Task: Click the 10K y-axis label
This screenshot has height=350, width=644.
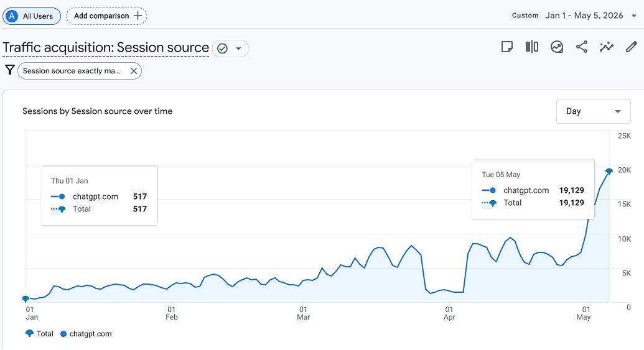Action: coord(624,239)
